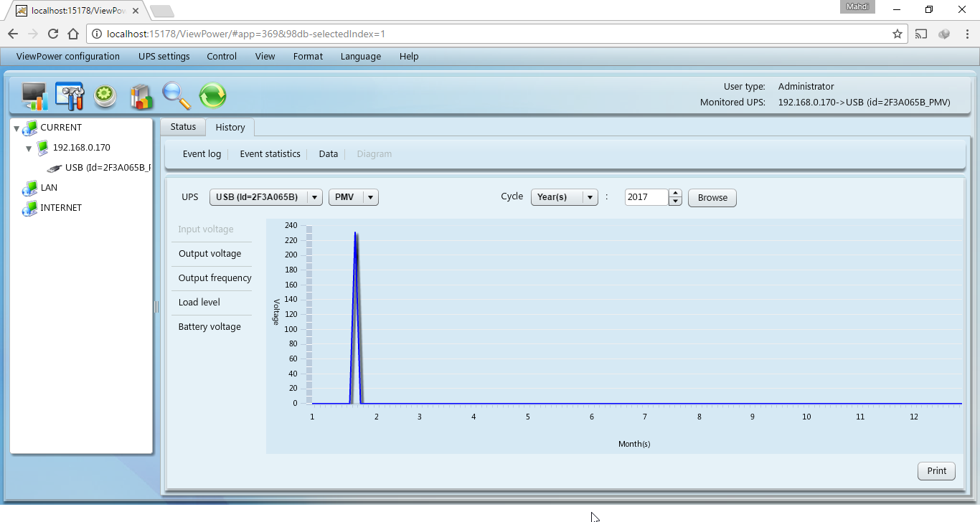Click the browser reload page icon
The height and width of the screenshot is (522, 980).
click(x=53, y=34)
